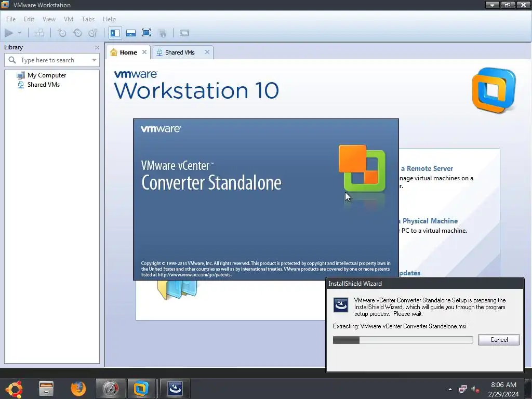Open the Tabs menu
The width and height of the screenshot is (532, 399).
click(88, 19)
